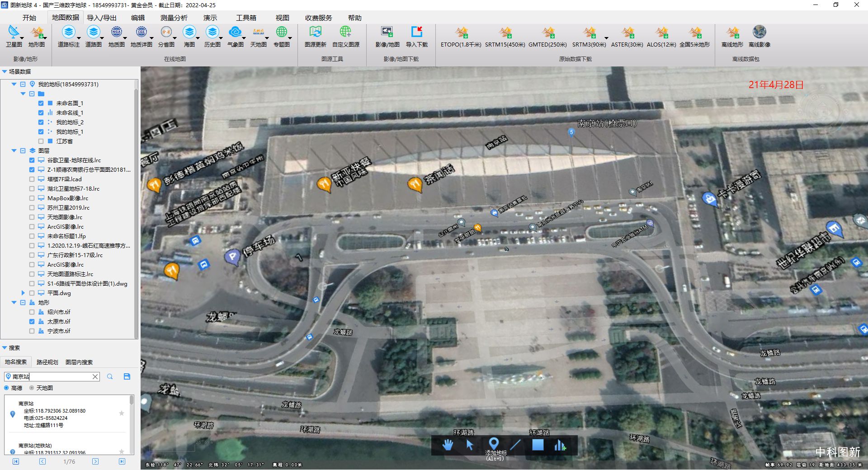
Task: Clear the 南京站 search text
Action: pos(95,376)
